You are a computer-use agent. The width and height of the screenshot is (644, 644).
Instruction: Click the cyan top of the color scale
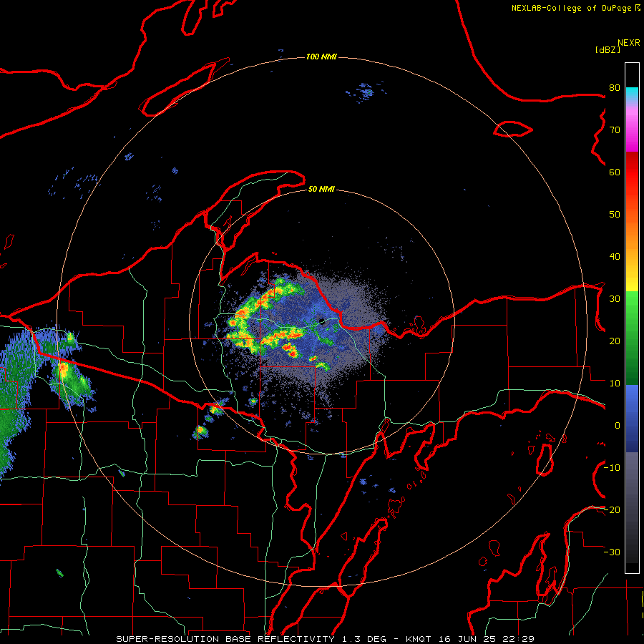(x=632, y=94)
